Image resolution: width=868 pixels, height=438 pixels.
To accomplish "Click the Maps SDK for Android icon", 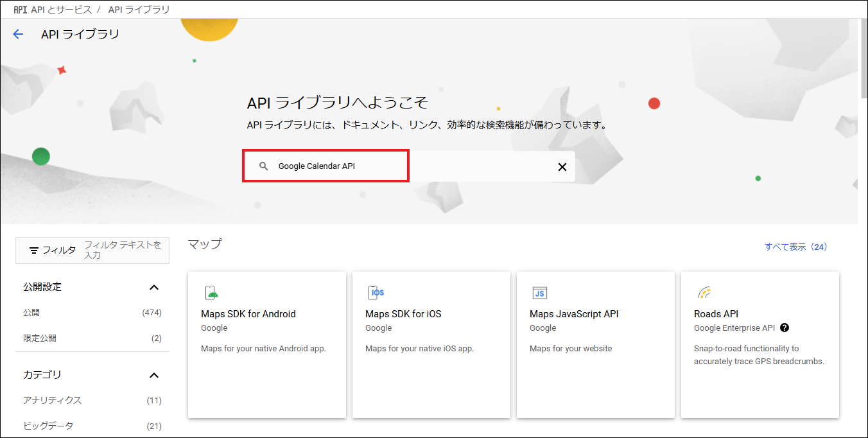I will tap(212, 293).
